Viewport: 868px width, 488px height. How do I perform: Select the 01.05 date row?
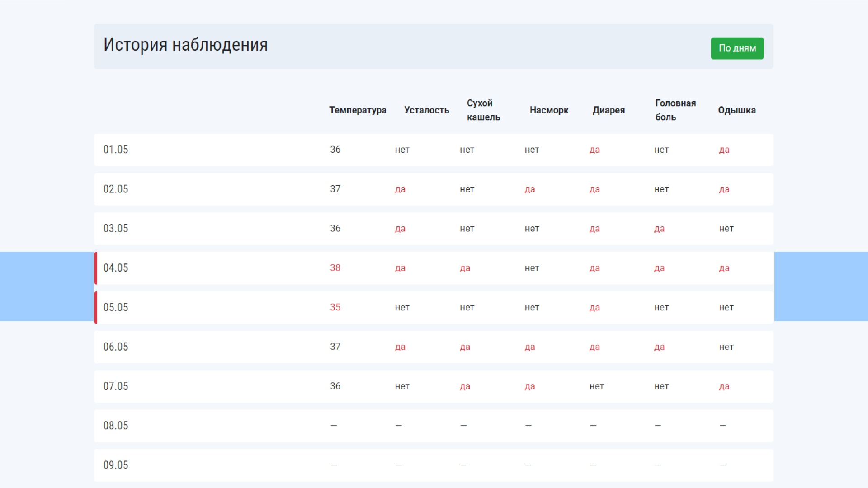pyautogui.click(x=116, y=150)
